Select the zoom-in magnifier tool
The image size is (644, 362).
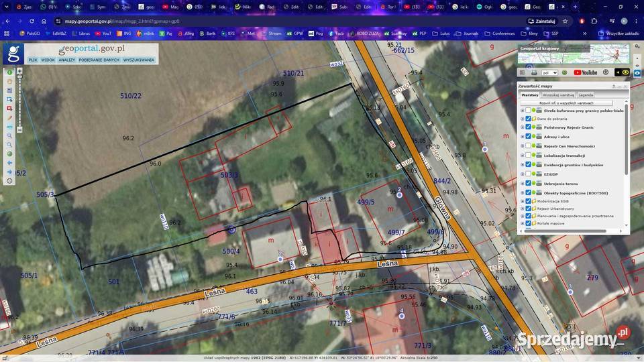pos(9,135)
